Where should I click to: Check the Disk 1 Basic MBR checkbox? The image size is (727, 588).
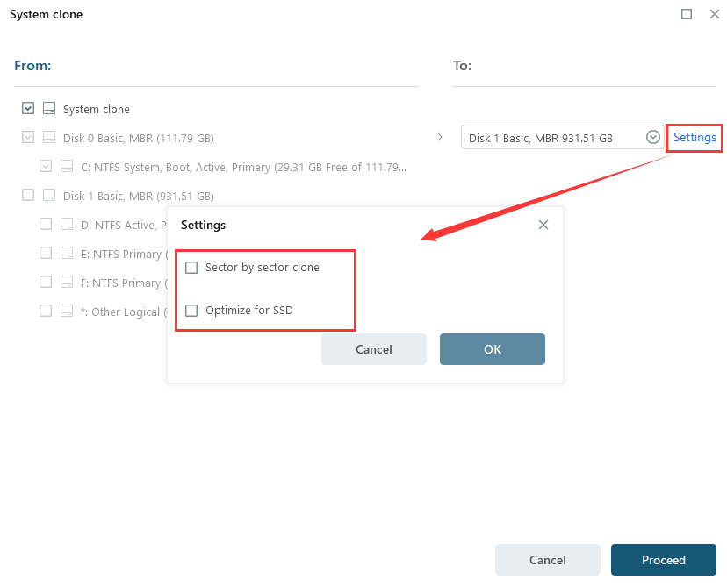(28, 196)
